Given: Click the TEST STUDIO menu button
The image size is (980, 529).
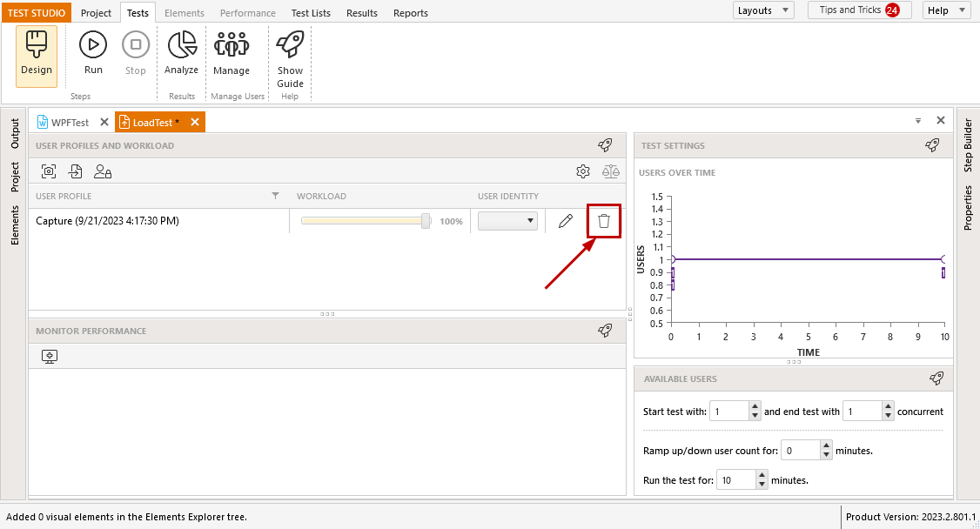Looking at the screenshot, I should (x=37, y=12).
